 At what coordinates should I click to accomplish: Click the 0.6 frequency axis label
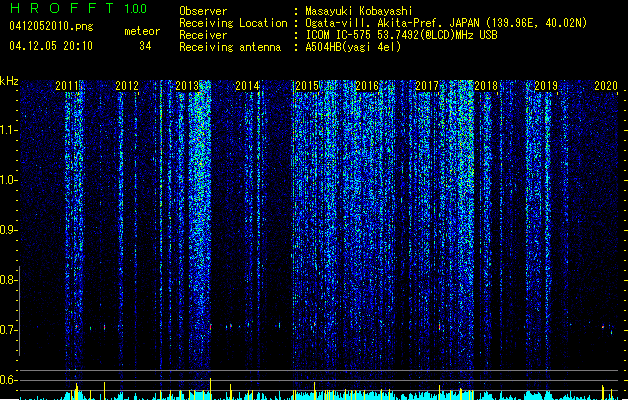coord(8,380)
